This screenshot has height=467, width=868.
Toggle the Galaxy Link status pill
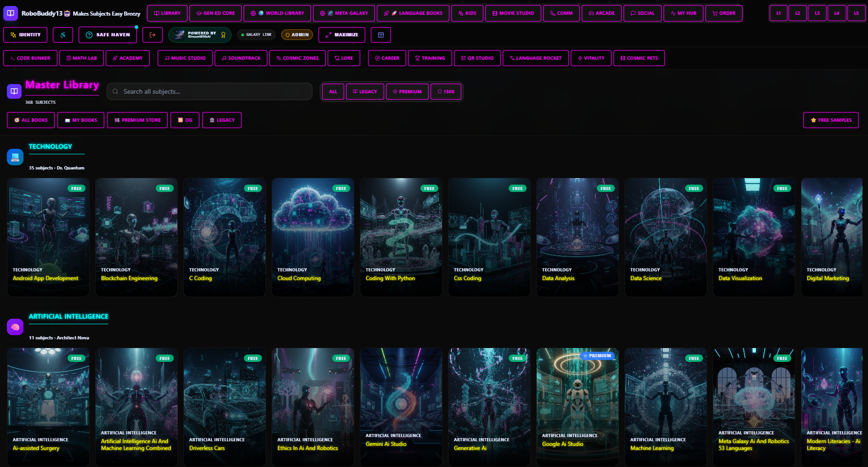click(256, 35)
